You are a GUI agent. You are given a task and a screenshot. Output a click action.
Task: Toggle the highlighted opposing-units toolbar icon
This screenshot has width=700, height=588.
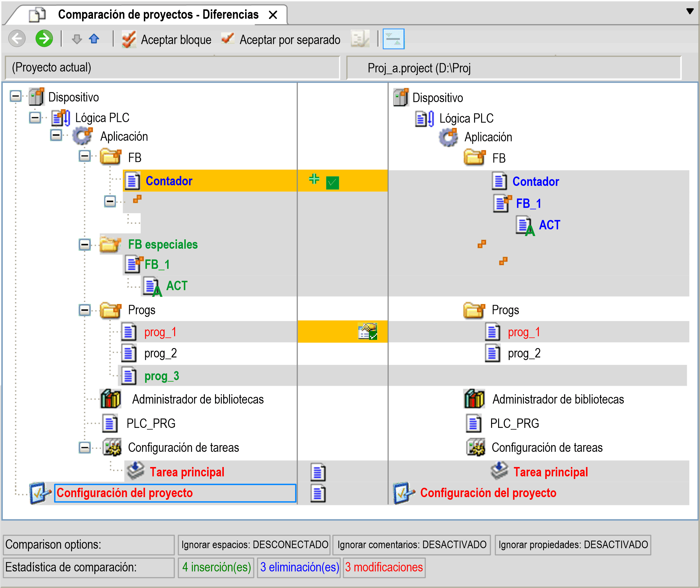pyautogui.click(x=393, y=39)
